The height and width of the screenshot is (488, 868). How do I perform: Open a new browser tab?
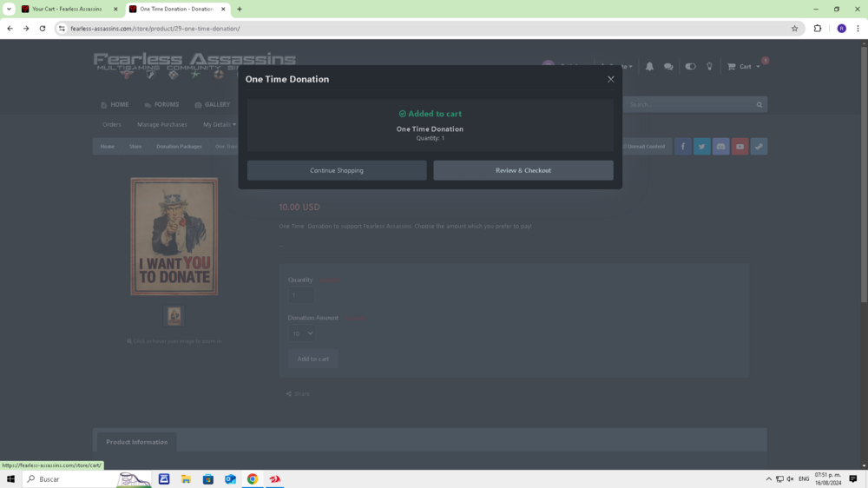[240, 9]
